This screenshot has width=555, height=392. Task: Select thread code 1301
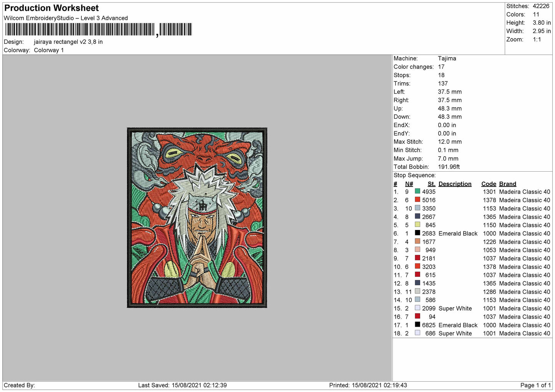pyautogui.click(x=490, y=192)
